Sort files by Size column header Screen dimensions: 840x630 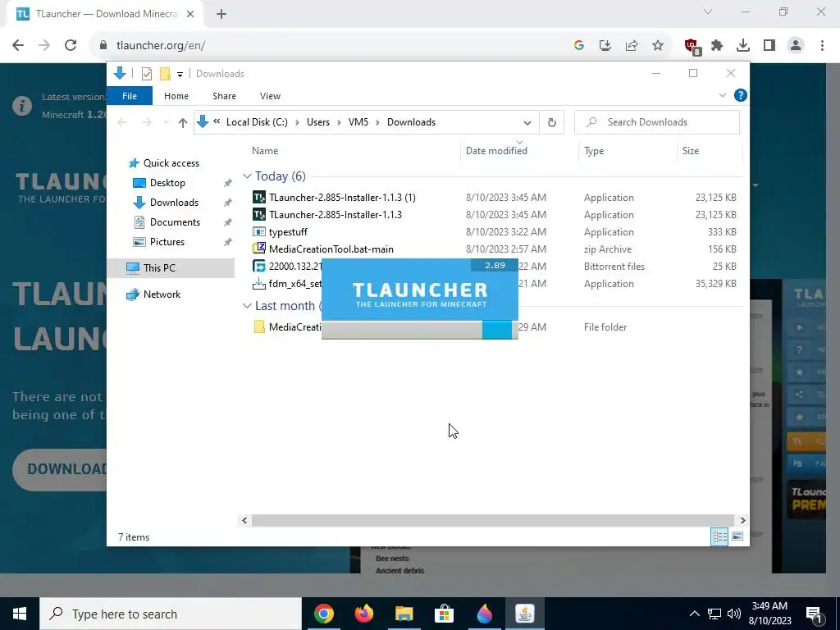tap(710, 151)
